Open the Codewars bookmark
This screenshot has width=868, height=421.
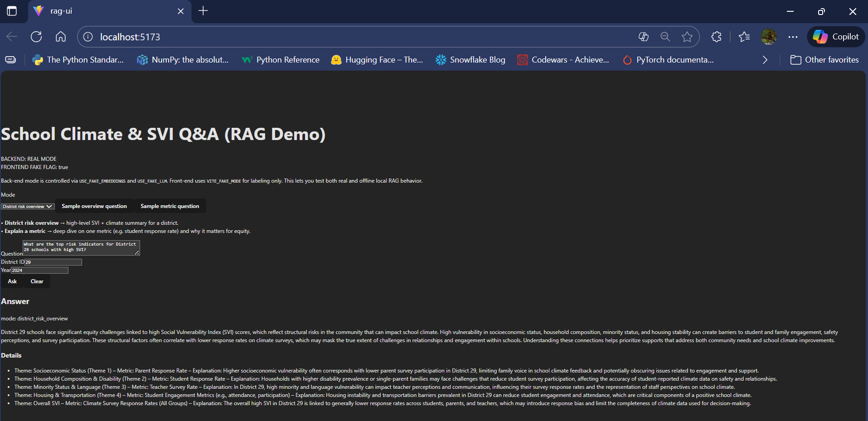pos(563,60)
